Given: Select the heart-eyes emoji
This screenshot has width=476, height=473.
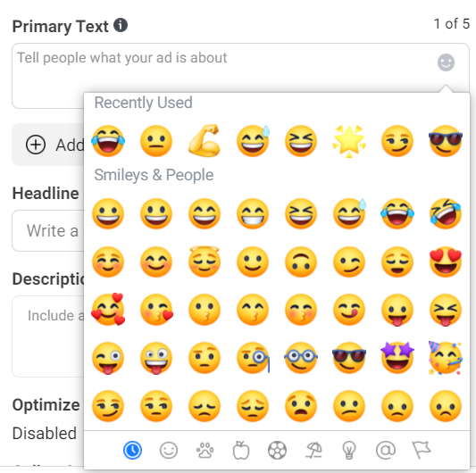Looking at the screenshot, I should pos(446,261).
